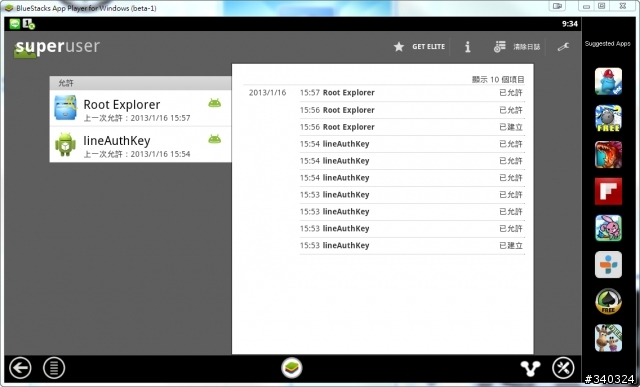Open the 15:56 Root Explorer 已建立 log entry

pos(412,127)
